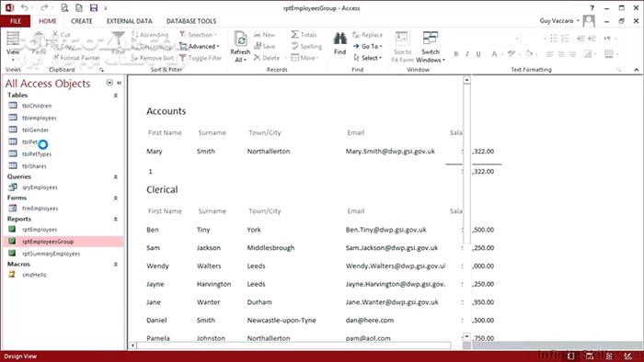This screenshot has width=644, height=362.
Task: Switch to the DATABASE TOOLS tab
Action: tap(191, 21)
